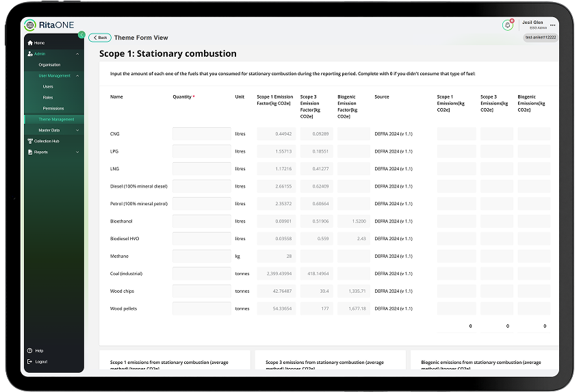Click the Back button

[x=99, y=38]
